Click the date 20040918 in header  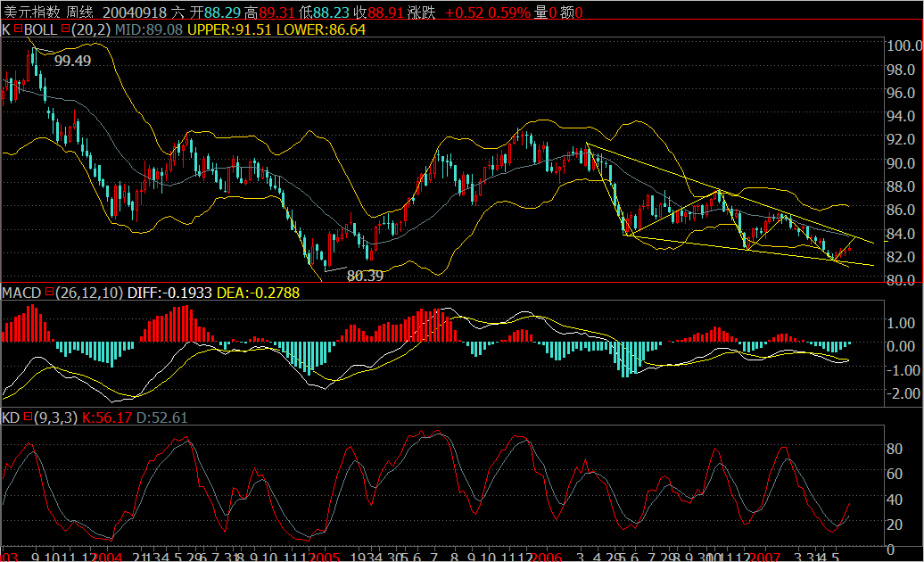[x=135, y=12]
